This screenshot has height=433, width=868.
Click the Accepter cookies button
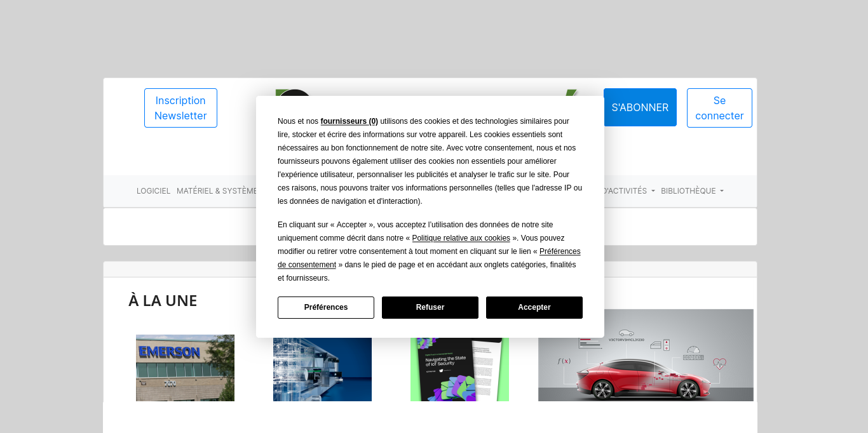tap(534, 307)
